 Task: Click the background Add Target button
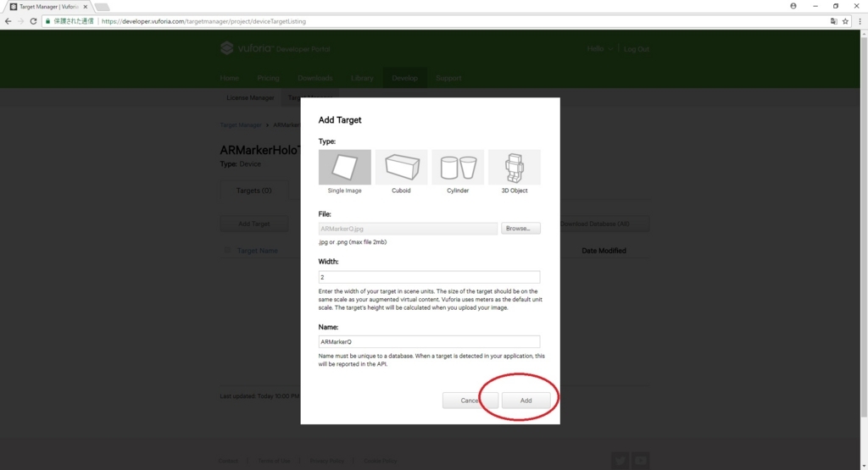[x=254, y=224]
